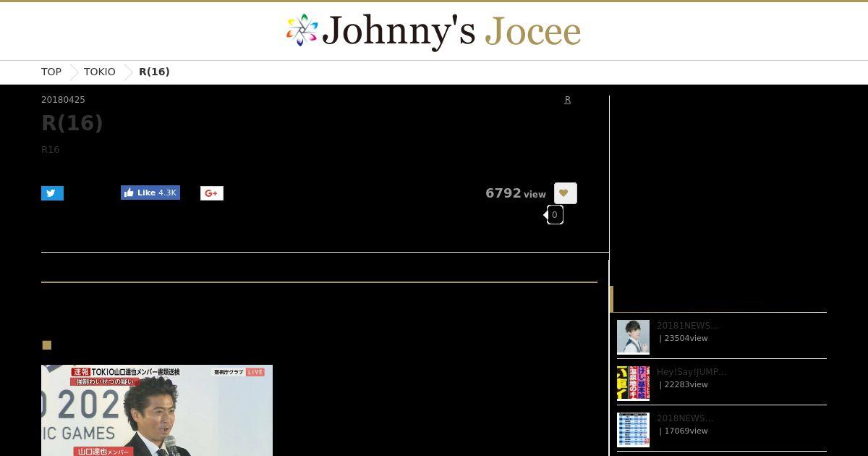Open the Yamaguchi press conference image

[x=157, y=410]
